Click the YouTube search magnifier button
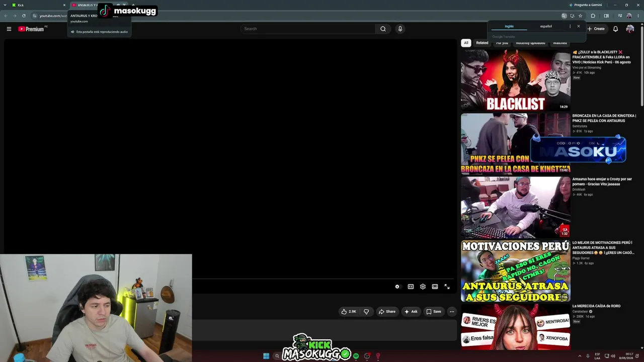The image size is (644, 362). (x=383, y=29)
